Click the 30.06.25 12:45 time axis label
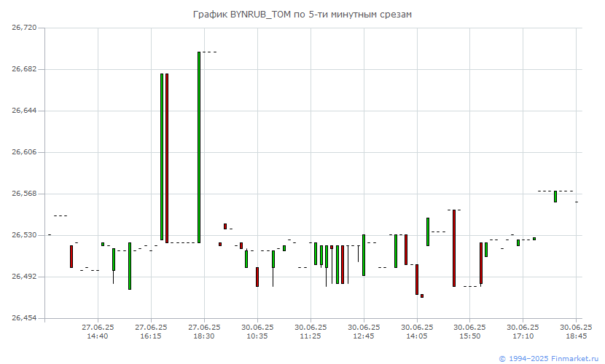Image resolution: width=605 pixels, height=364 pixels. click(x=364, y=332)
